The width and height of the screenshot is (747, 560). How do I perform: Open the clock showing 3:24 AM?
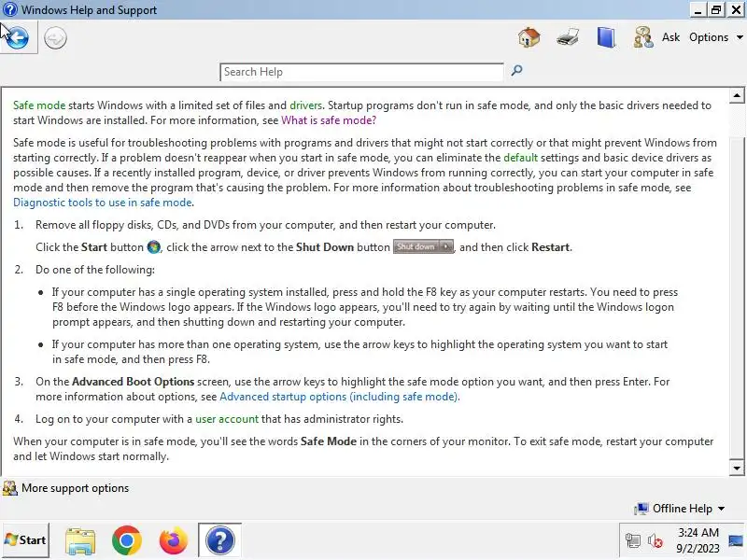click(698, 540)
